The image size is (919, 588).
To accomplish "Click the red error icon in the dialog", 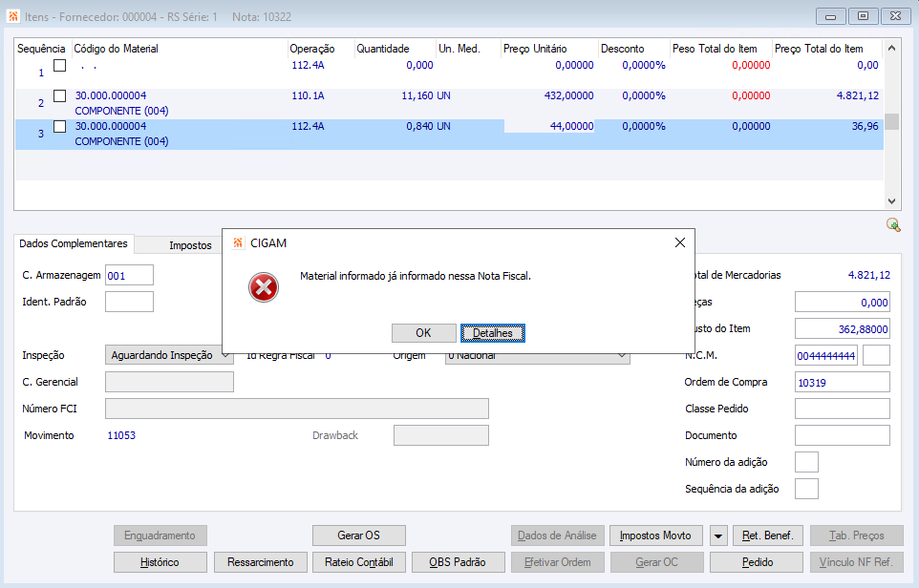I will 264,287.
